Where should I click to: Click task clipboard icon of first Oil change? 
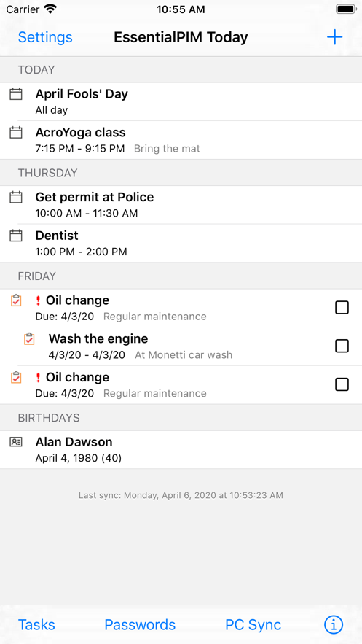point(16,300)
